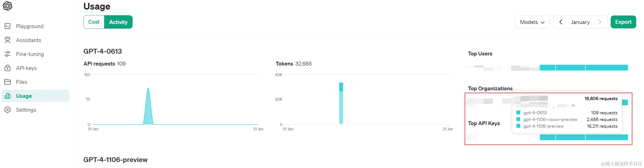Image resolution: width=644 pixels, height=168 pixels.
Task: Open Playground via its terminal icon
Action: (x=8, y=26)
